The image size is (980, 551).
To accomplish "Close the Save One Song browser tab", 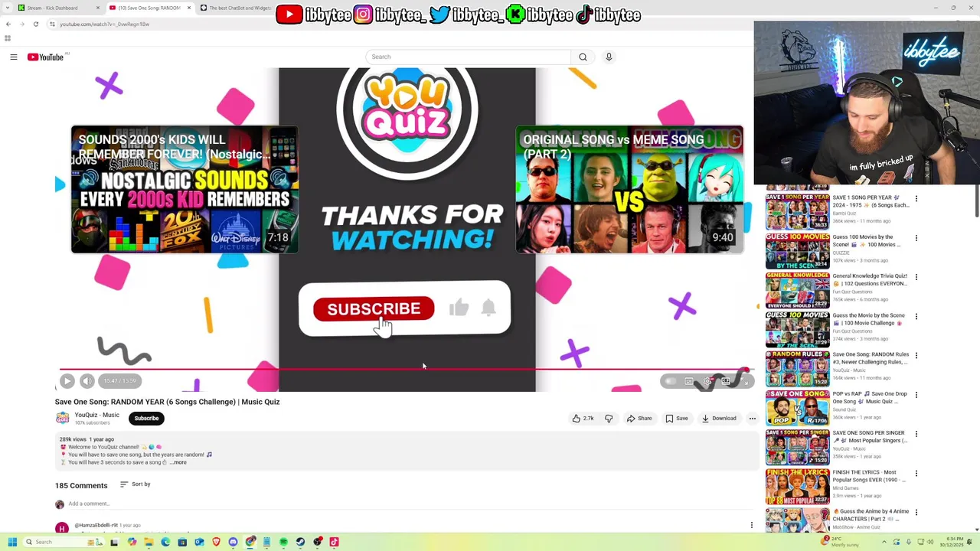I will [189, 8].
